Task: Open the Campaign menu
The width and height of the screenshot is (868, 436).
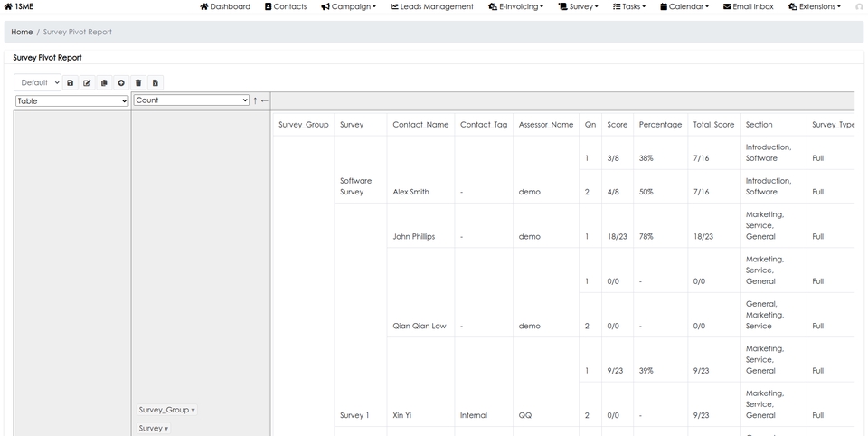Action: click(348, 6)
